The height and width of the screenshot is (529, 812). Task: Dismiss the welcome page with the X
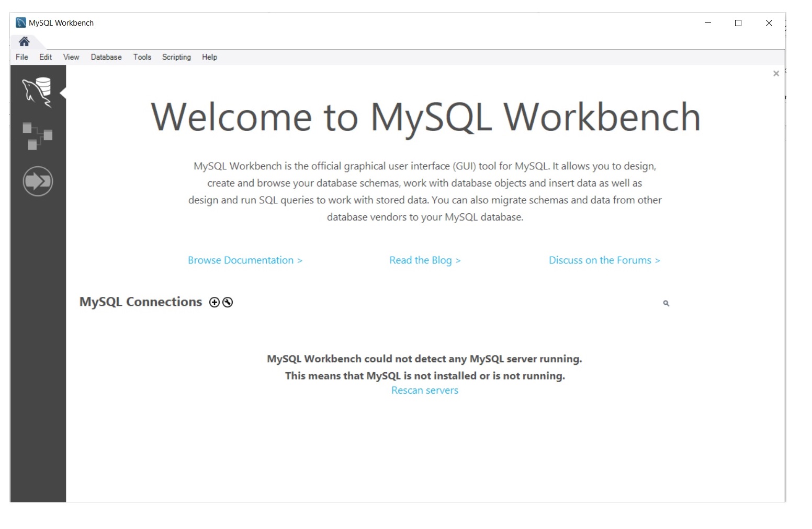[x=776, y=73]
